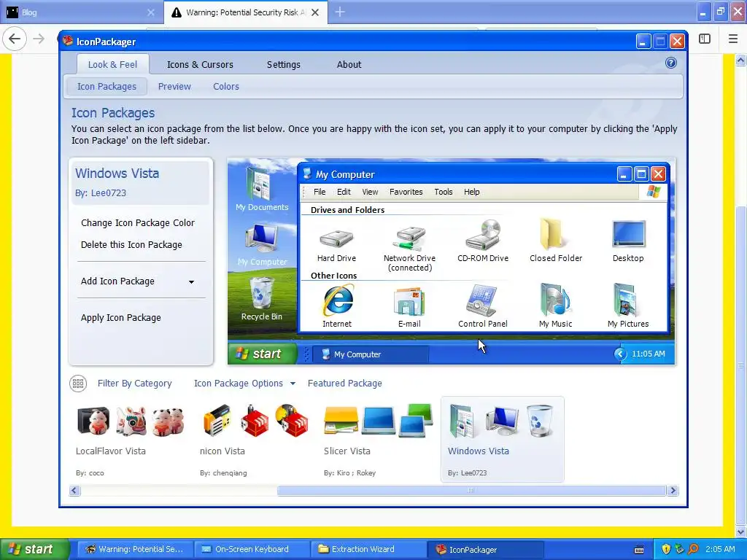Image resolution: width=747 pixels, height=560 pixels.
Task: Click the Filter By Category grid icon
Action: 78,384
